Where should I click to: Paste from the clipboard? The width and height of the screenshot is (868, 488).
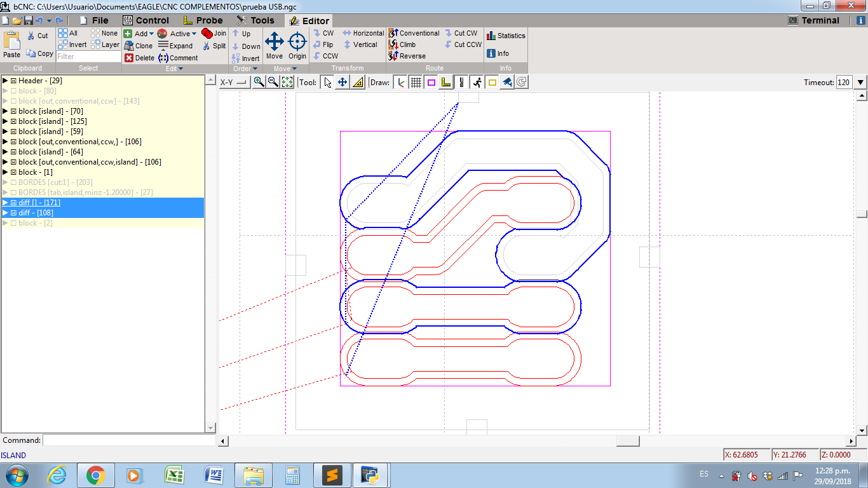12,45
